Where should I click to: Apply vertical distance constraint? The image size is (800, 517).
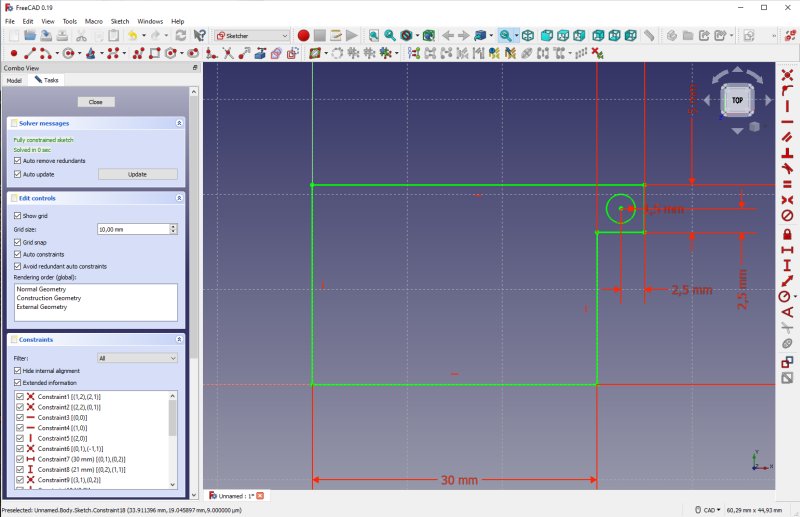tap(787, 265)
